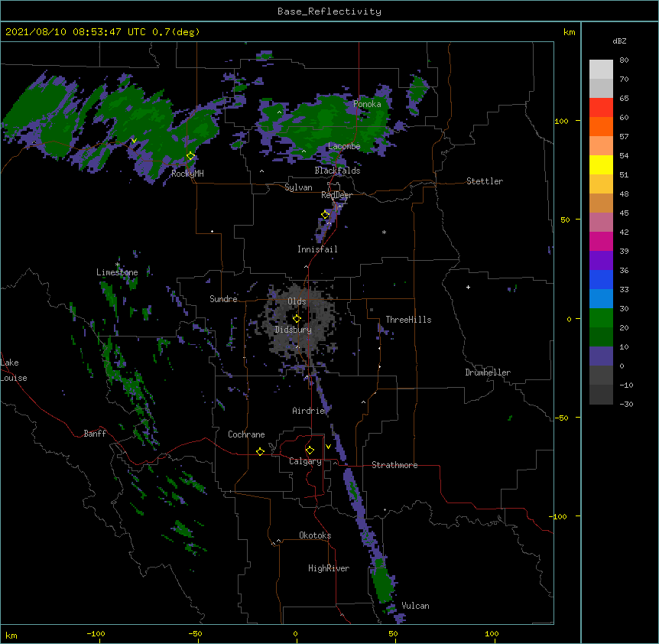
Task: Click the Strathmore town label
Action: coord(394,465)
